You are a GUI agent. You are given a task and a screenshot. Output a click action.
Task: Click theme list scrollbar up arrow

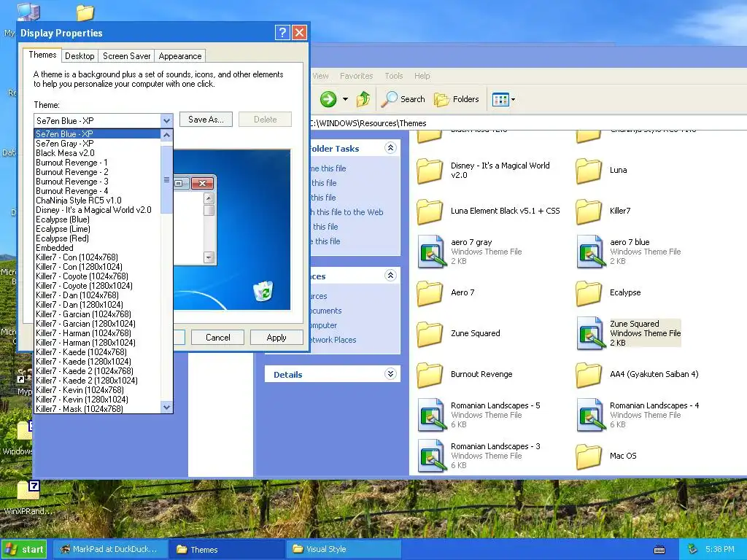tap(166, 135)
